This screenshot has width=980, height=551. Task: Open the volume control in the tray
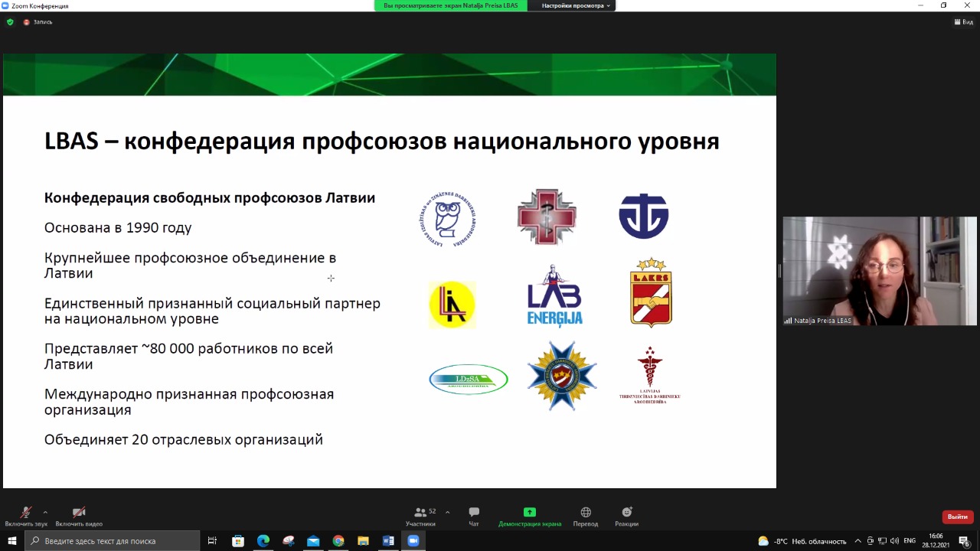[895, 541]
